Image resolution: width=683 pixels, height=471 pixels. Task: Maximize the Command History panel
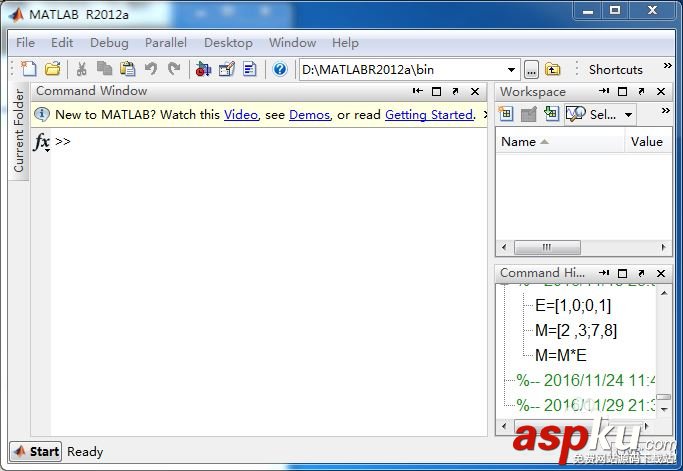point(622,273)
